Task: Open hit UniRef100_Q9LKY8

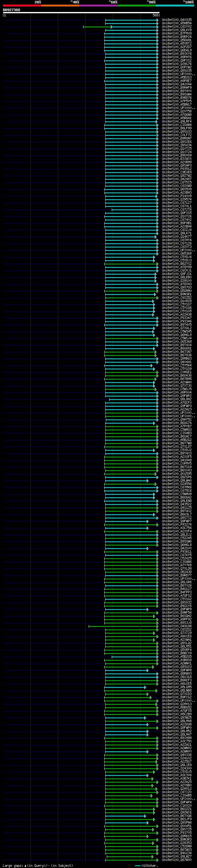Action: (177, 30)
